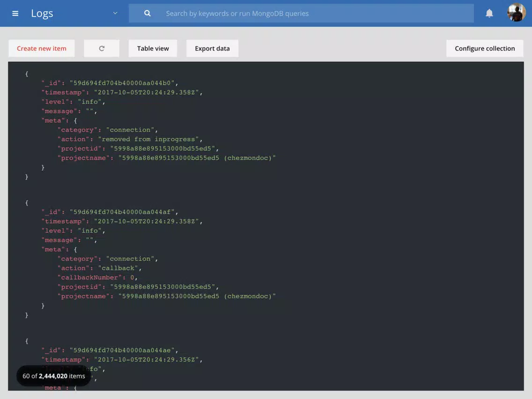Click the second record's category "connection" value
The height and width of the screenshot is (399, 532).
coord(130,259)
